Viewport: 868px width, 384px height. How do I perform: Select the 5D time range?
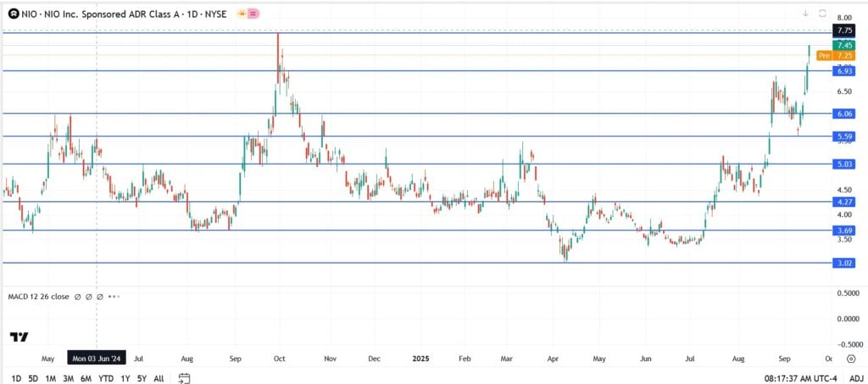(33, 378)
